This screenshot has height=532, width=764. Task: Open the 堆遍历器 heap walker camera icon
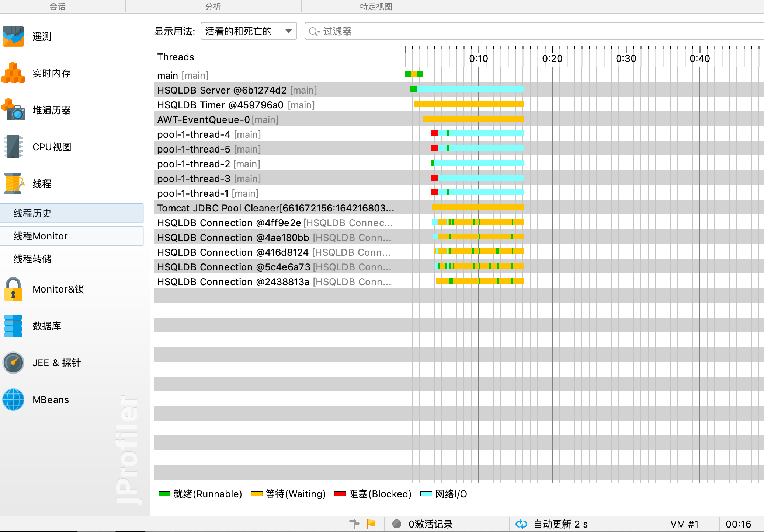(13, 110)
